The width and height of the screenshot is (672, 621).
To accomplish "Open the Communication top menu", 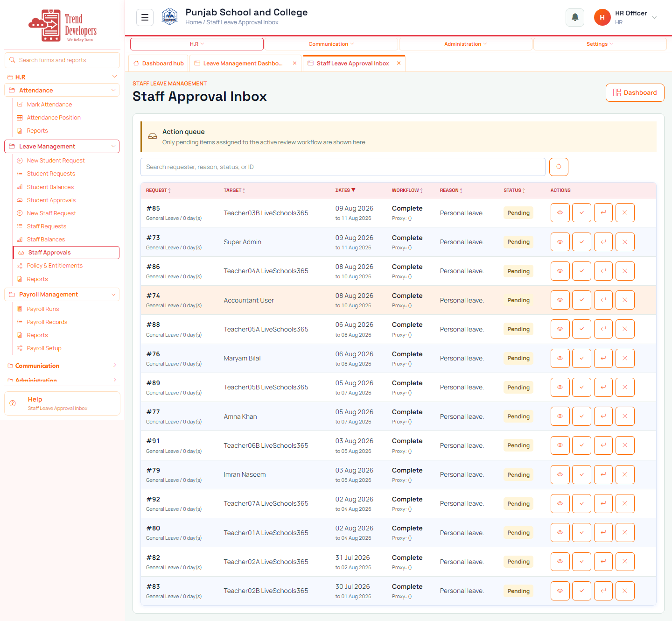I will (331, 44).
